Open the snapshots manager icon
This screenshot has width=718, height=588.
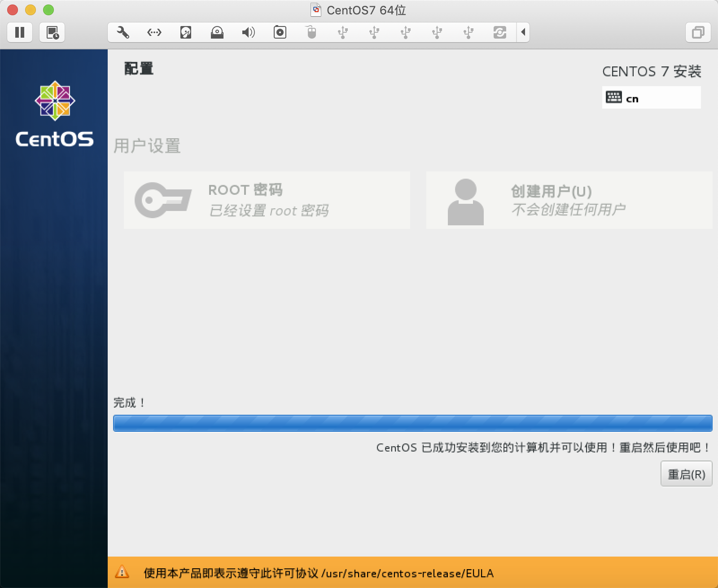click(x=52, y=32)
